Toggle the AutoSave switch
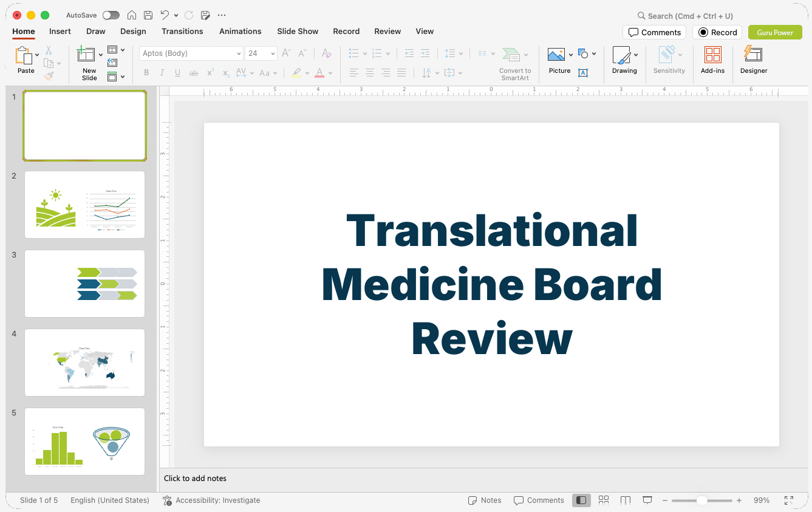The height and width of the screenshot is (512, 812). (111, 15)
